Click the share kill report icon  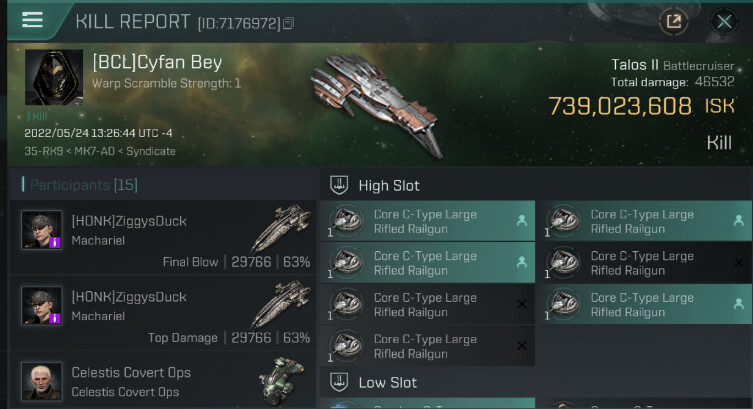673,21
